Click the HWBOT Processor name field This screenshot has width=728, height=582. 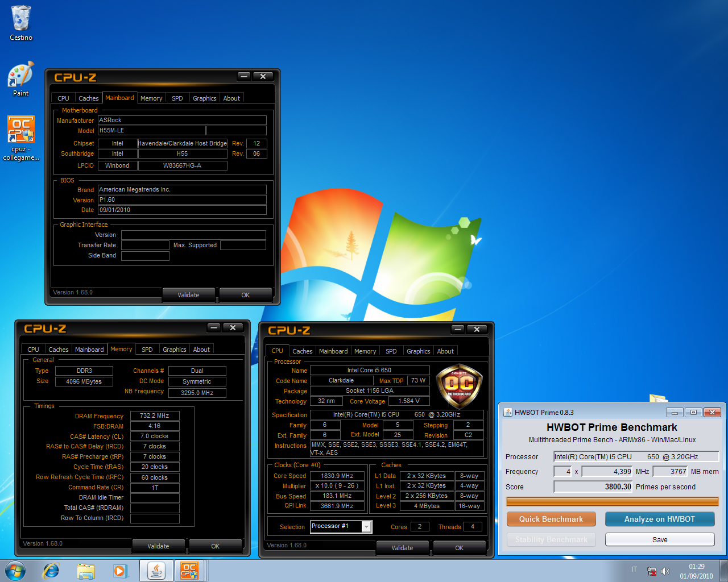click(636, 456)
